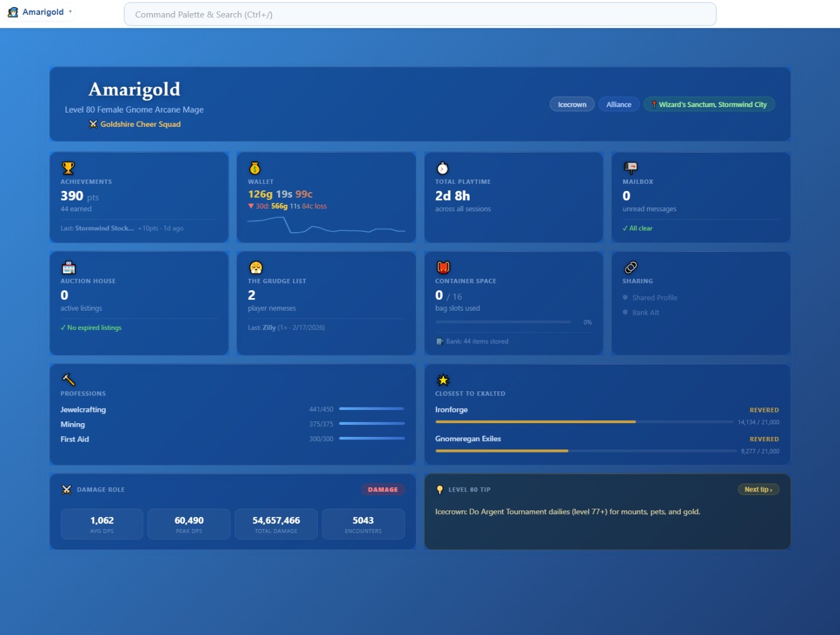Open the Amarigold character selector dropdown

(39, 11)
